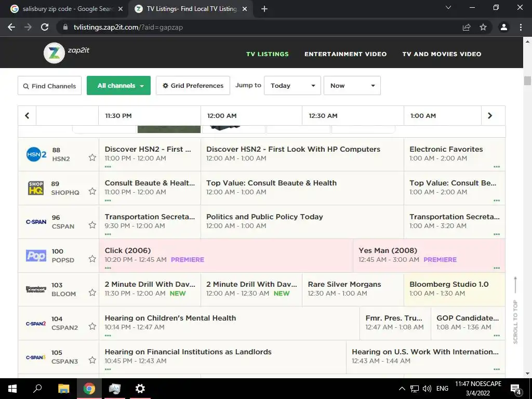Switch to TV Listings browser tab

tap(190, 9)
